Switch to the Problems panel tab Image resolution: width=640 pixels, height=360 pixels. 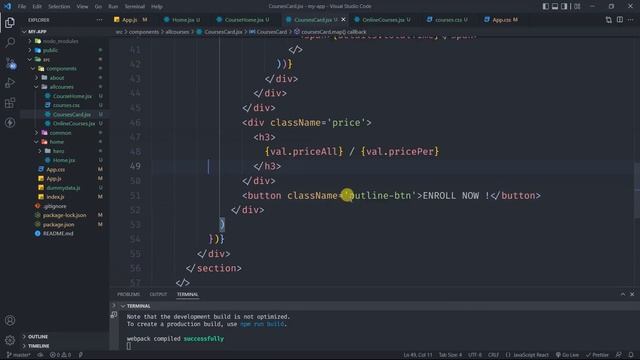point(129,294)
